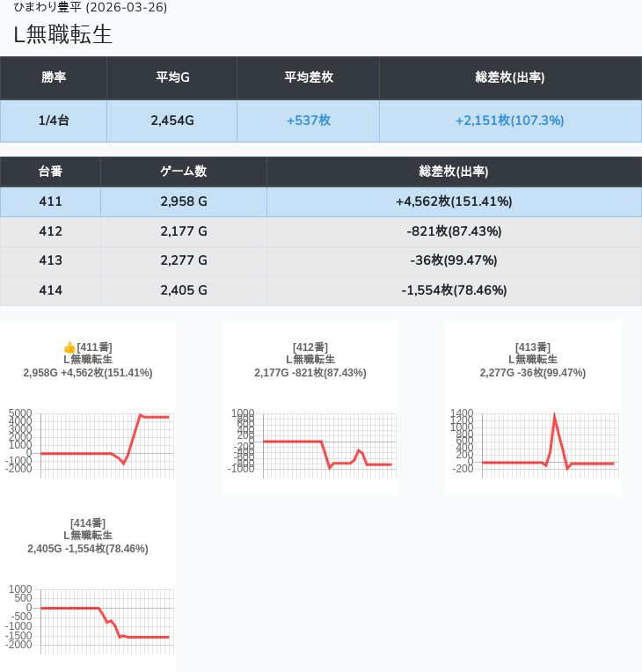Sort by 総差枚(出率) header in machine table

(x=454, y=172)
